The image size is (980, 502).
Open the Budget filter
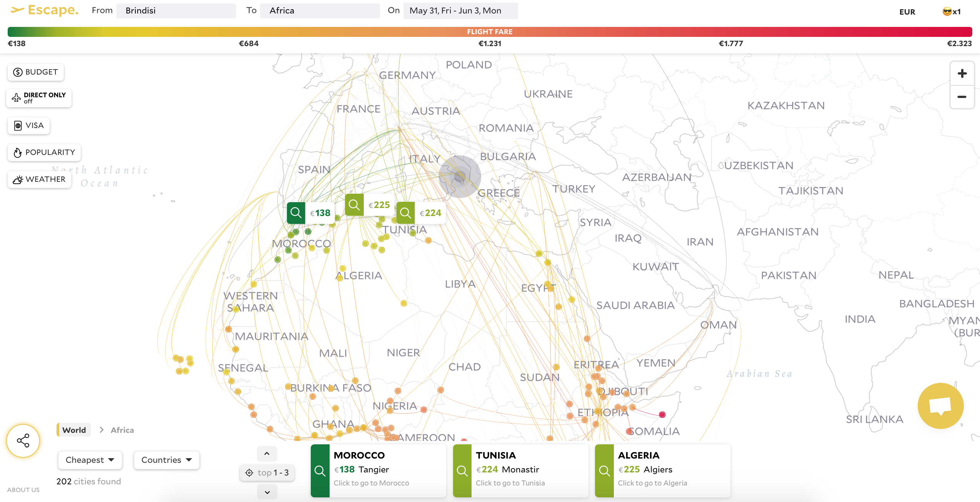pos(36,72)
